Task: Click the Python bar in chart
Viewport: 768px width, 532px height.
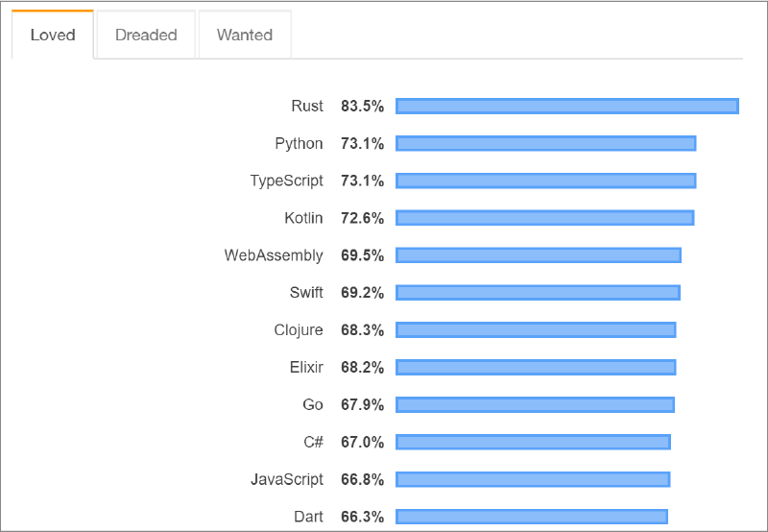Action: coord(545,144)
